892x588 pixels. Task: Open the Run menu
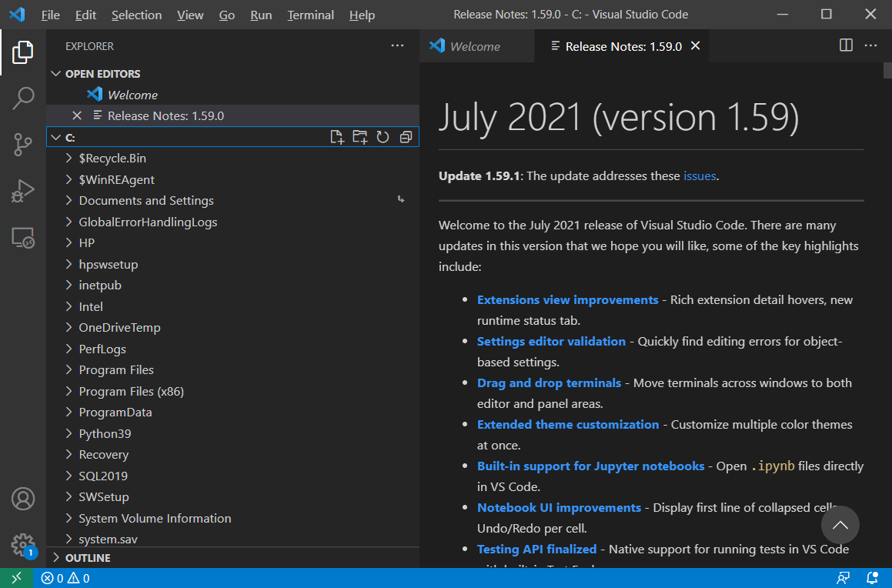[261, 15]
